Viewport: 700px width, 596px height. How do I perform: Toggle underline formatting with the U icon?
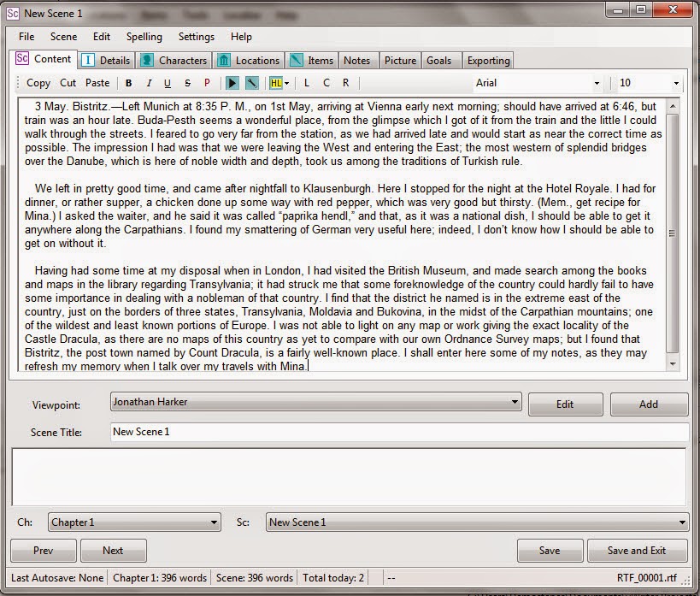(168, 82)
